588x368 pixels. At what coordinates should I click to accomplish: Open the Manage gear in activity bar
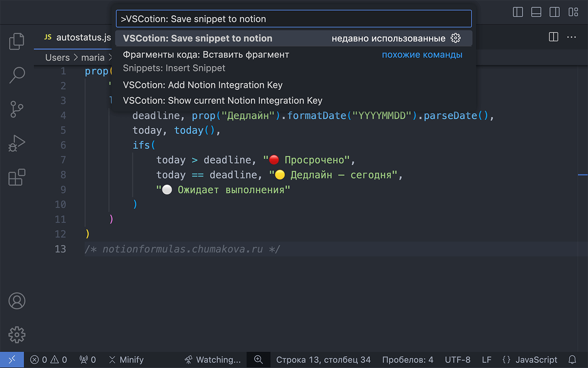pos(17,335)
